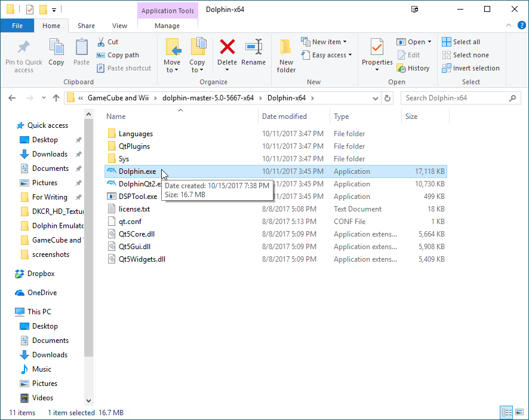Image resolution: width=529 pixels, height=420 pixels.
Task: Open the Share tab
Action: [86, 26]
